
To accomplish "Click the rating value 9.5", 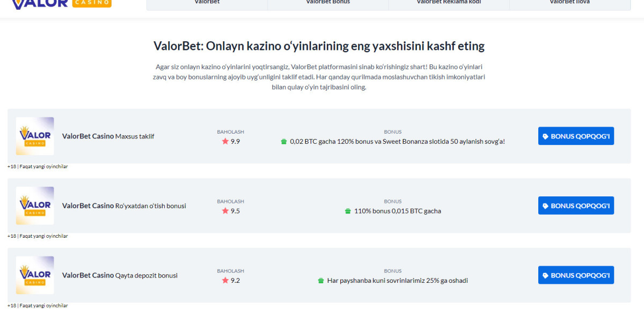I will [235, 211].
